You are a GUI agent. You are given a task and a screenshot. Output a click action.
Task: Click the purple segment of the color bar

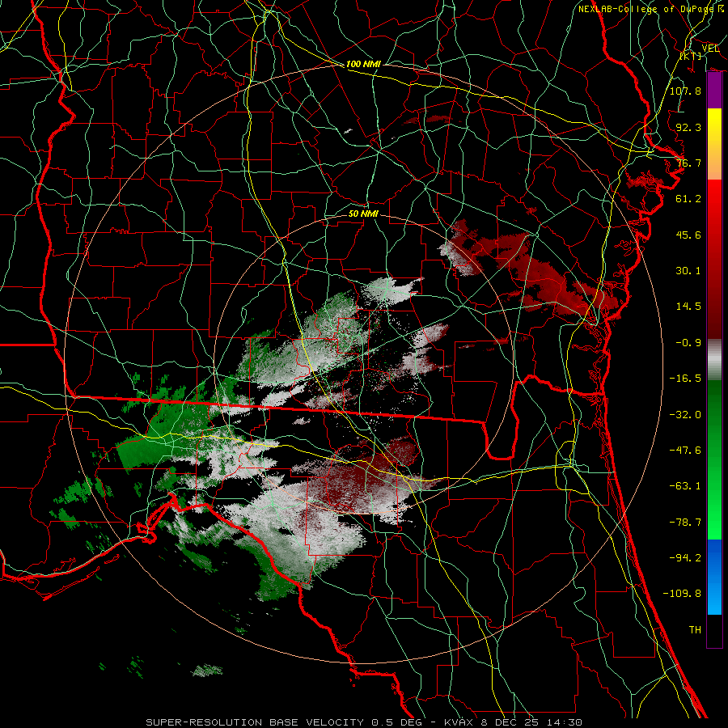tap(714, 91)
